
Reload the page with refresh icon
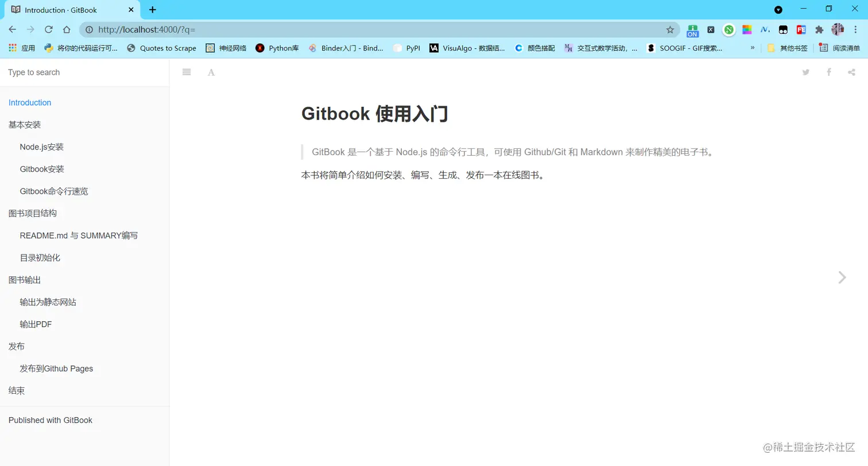point(49,29)
